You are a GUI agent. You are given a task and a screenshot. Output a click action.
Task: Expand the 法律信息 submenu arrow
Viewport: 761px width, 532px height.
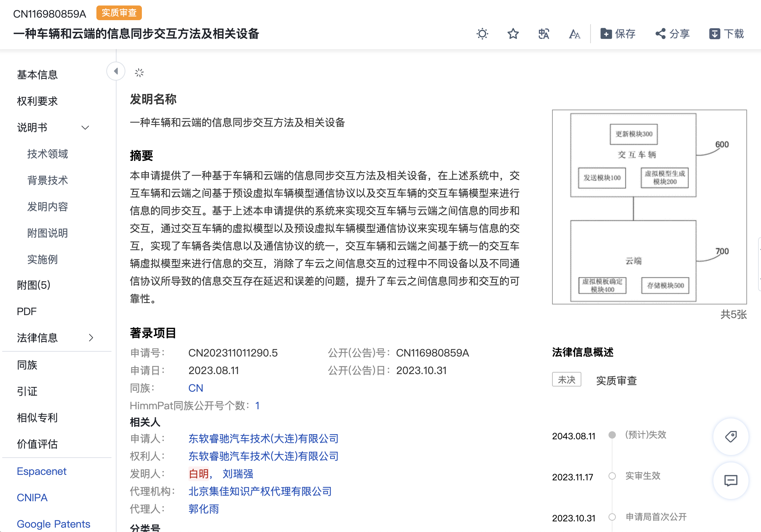pyautogui.click(x=91, y=337)
